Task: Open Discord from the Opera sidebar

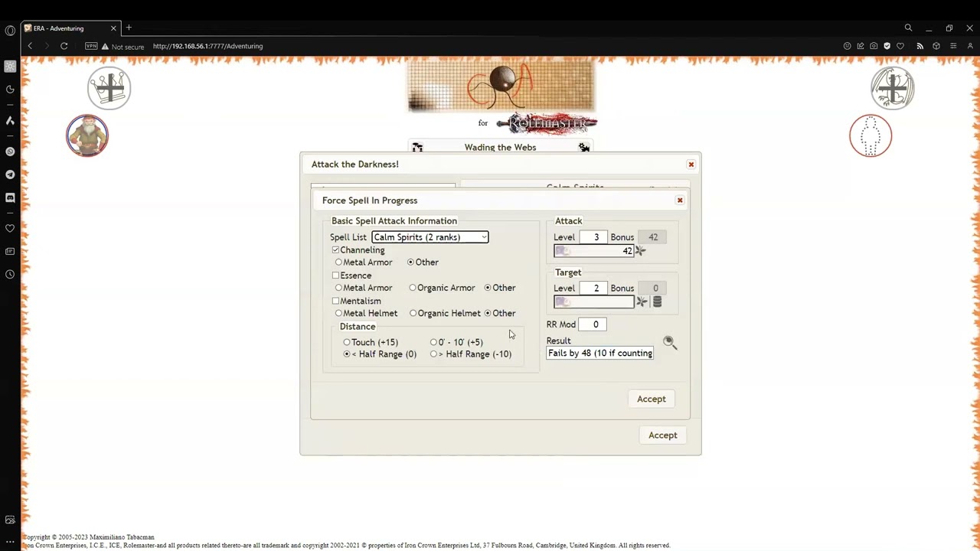Action: (10, 197)
